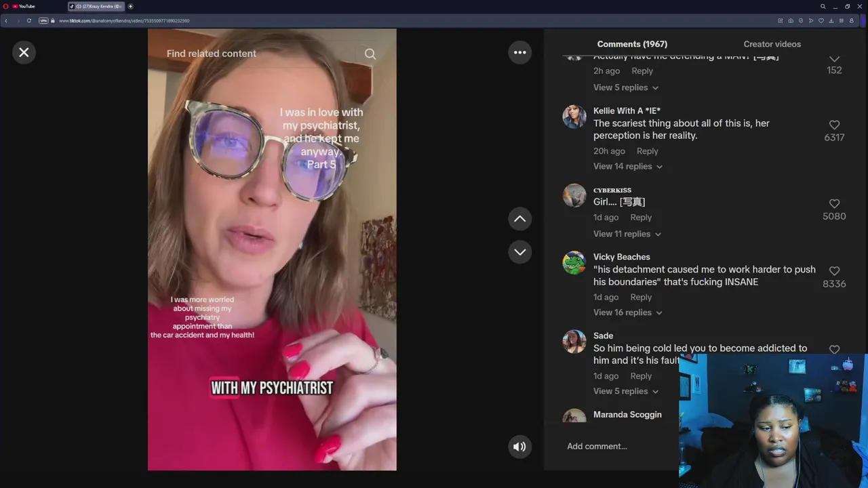Reload the page with refresh icon
Screen dimensions: 868x488
28,20
